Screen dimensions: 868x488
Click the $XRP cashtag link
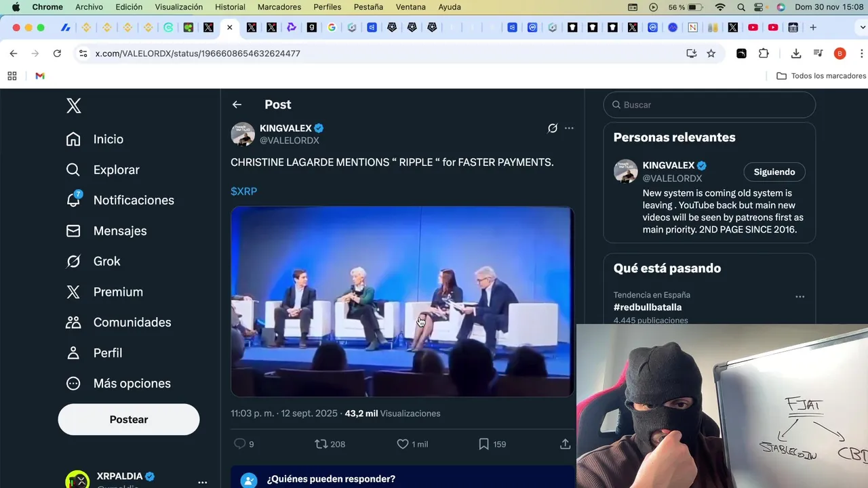pos(243,191)
